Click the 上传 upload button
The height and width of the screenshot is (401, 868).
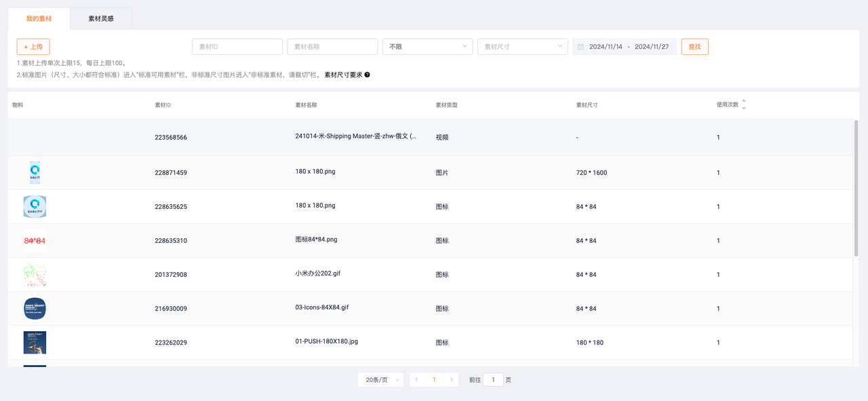(x=33, y=47)
